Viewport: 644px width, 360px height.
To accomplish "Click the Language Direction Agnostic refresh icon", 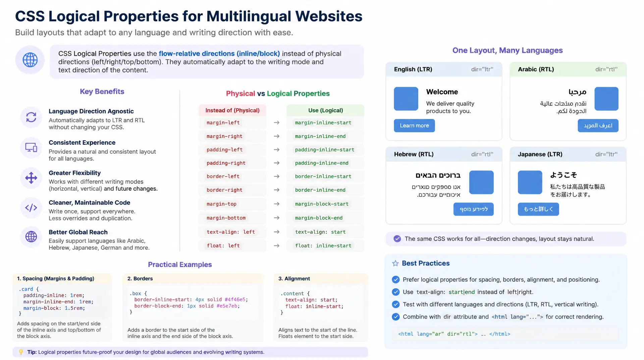I will pos(31,117).
